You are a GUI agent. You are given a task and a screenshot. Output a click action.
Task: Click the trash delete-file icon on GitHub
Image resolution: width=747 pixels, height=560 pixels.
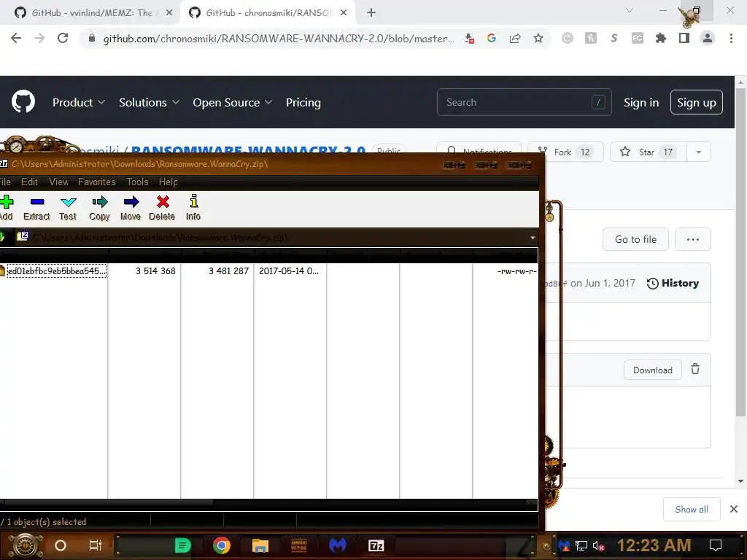(x=695, y=369)
